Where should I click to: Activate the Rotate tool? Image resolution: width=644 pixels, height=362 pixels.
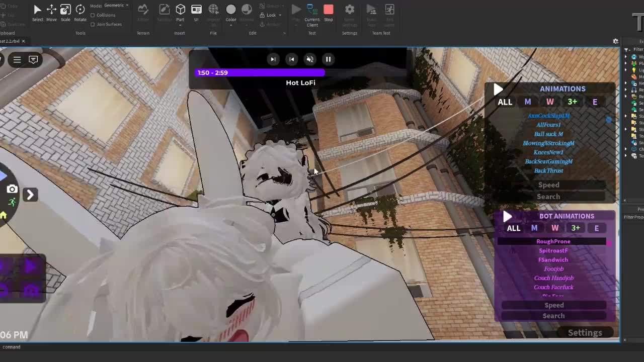pyautogui.click(x=80, y=10)
